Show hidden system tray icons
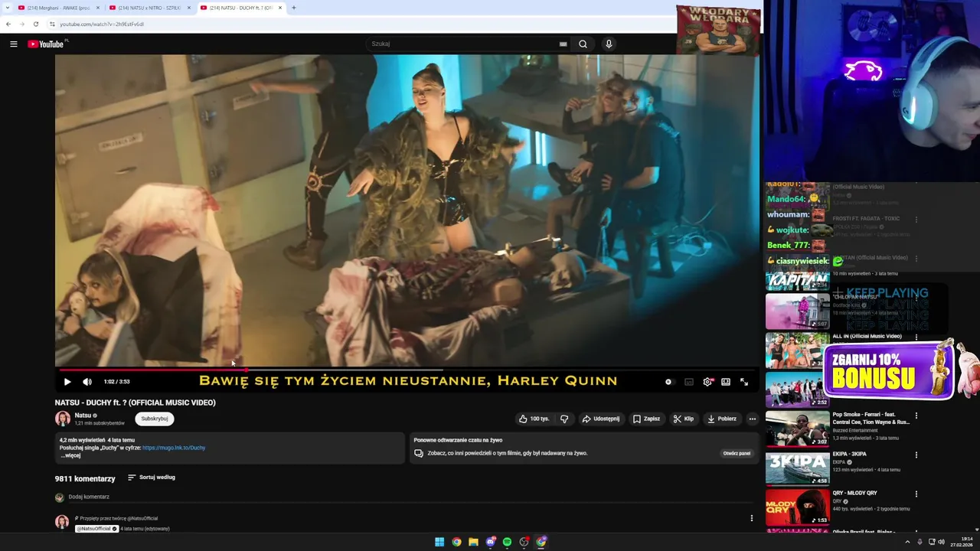Screen dimensions: 980x551 [907, 542]
